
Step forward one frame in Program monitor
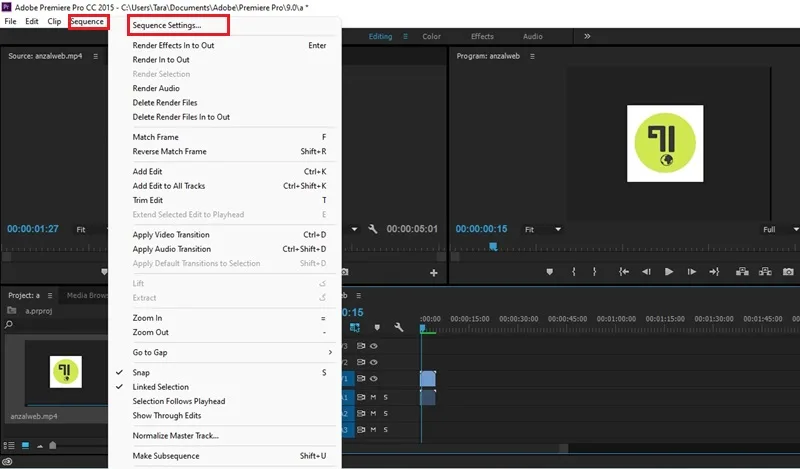pyautogui.click(x=691, y=272)
